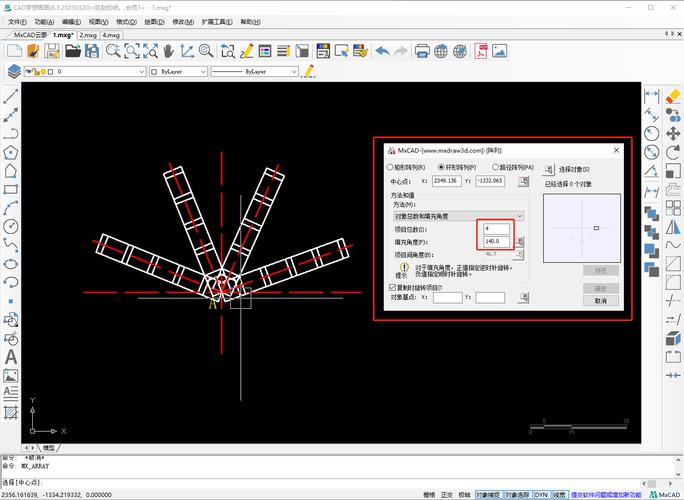Click the total items (项目总数) input field
684x500 pixels.
pyautogui.click(x=496, y=229)
